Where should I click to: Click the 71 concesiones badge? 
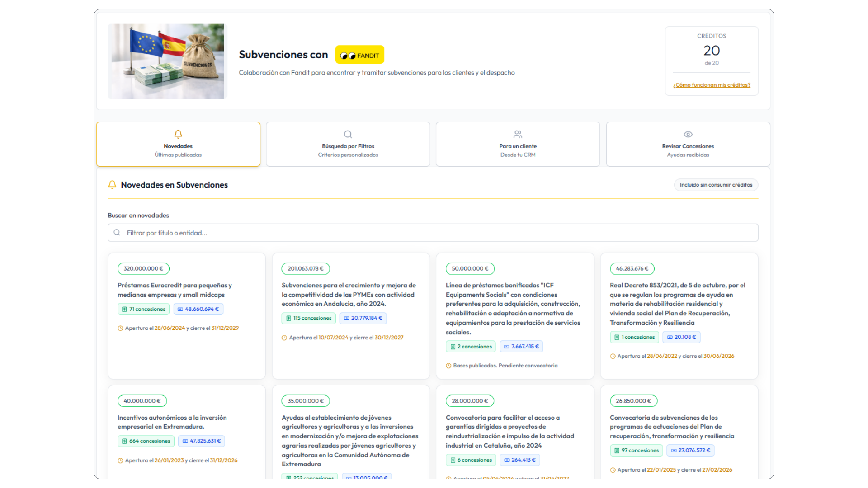143,309
